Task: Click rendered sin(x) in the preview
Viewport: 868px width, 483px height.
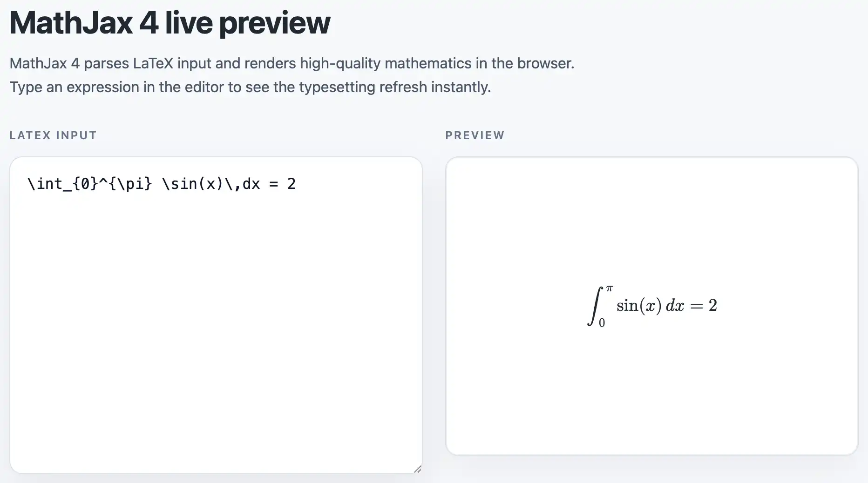Action: click(639, 306)
